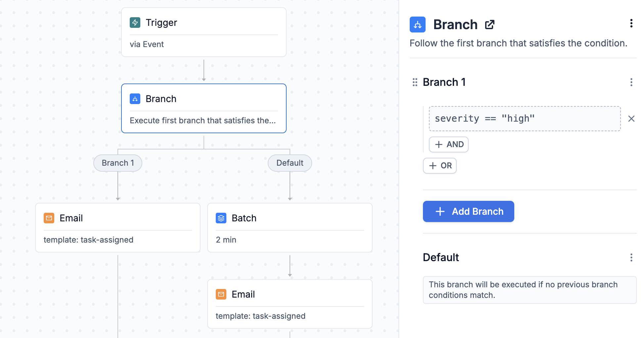
Task: Select the Trigger via Event node
Action: pyautogui.click(x=204, y=32)
